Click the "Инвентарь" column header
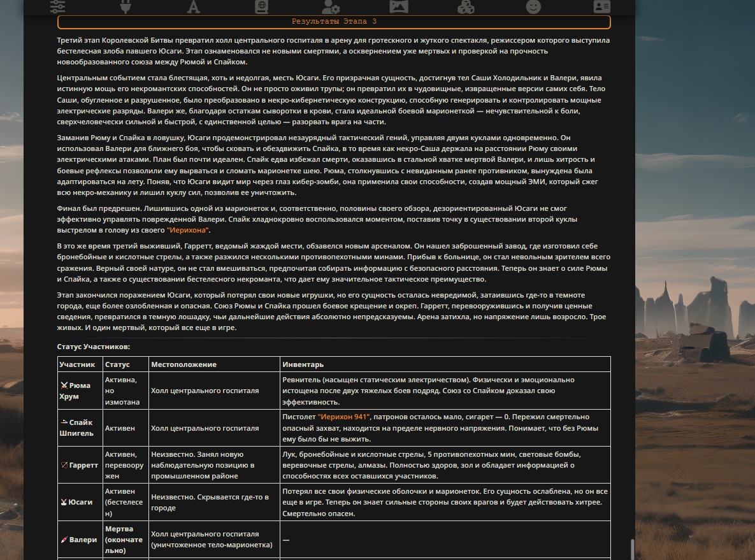Viewport: 755px width, 560px height. [445, 364]
